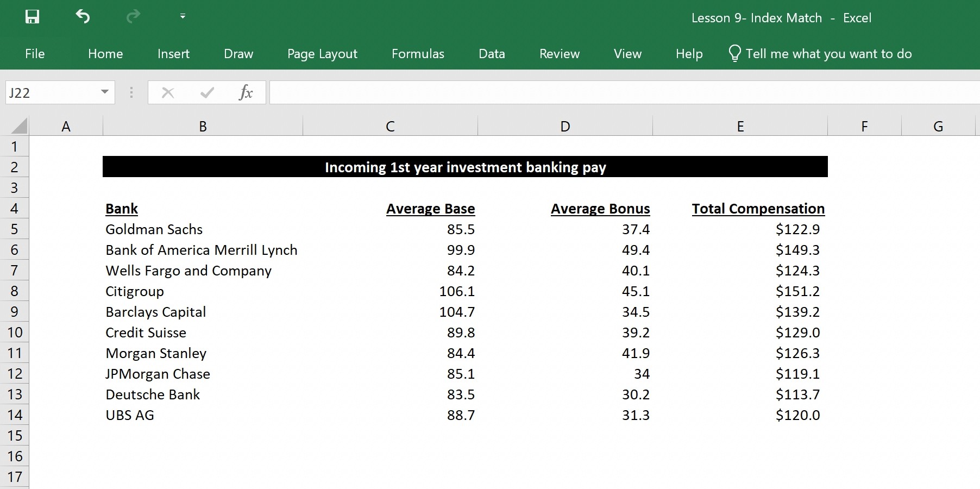This screenshot has height=489, width=980.
Task: Switch to the Home tab
Action: [x=105, y=54]
